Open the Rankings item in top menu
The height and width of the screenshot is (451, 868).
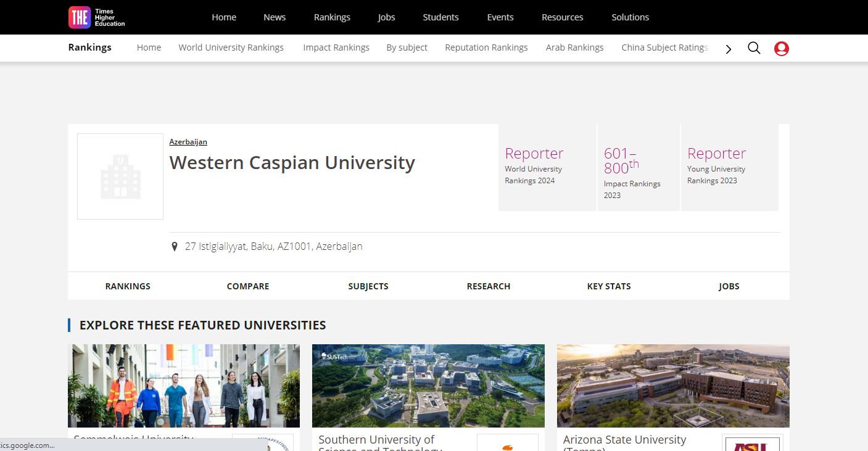pos(332,17)
